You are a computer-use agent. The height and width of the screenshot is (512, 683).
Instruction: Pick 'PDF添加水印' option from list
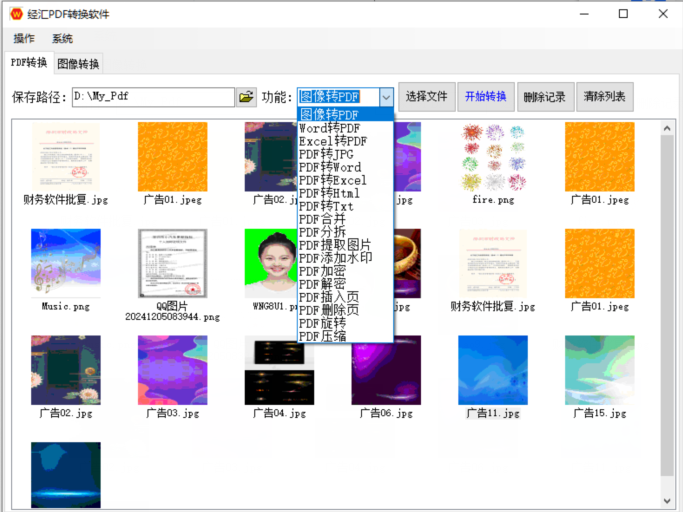[x=335, y=258]
